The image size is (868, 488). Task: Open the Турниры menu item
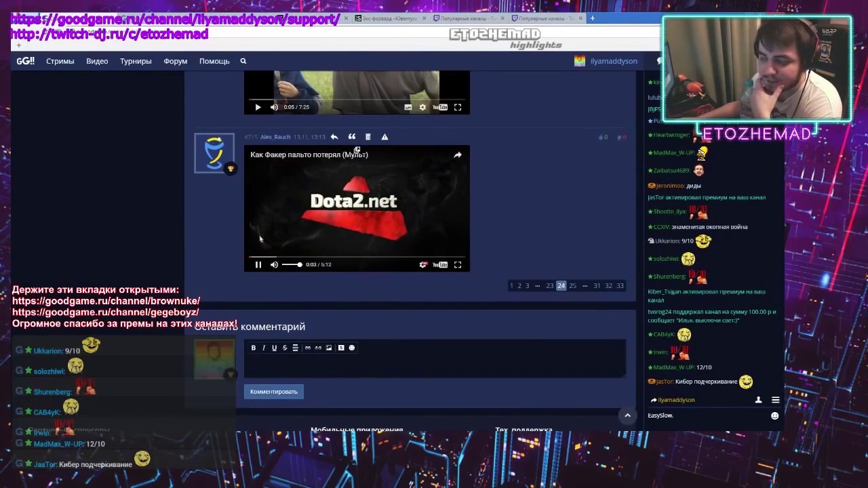[136, 61]
